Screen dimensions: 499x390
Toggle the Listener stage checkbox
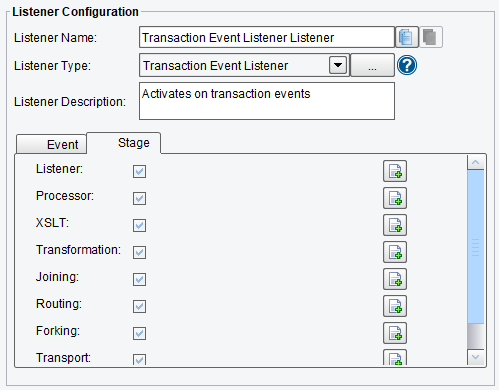(139, 172)
